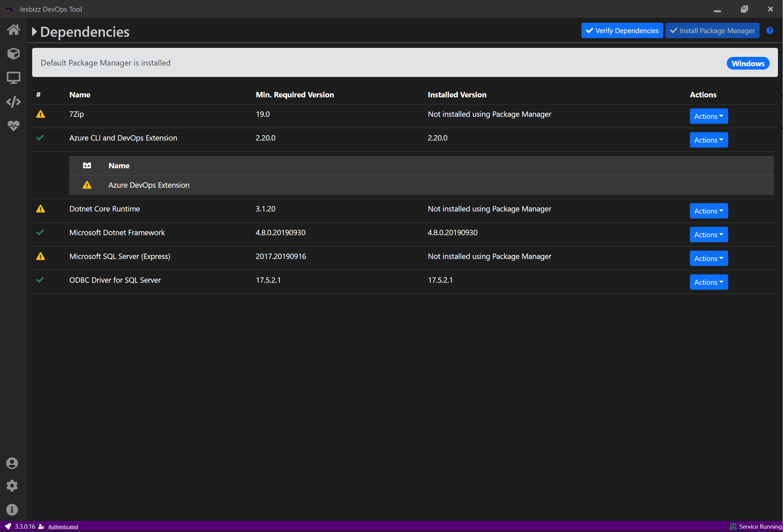
Task: Click the Verify Dependencies button
Action: [622, 31]
